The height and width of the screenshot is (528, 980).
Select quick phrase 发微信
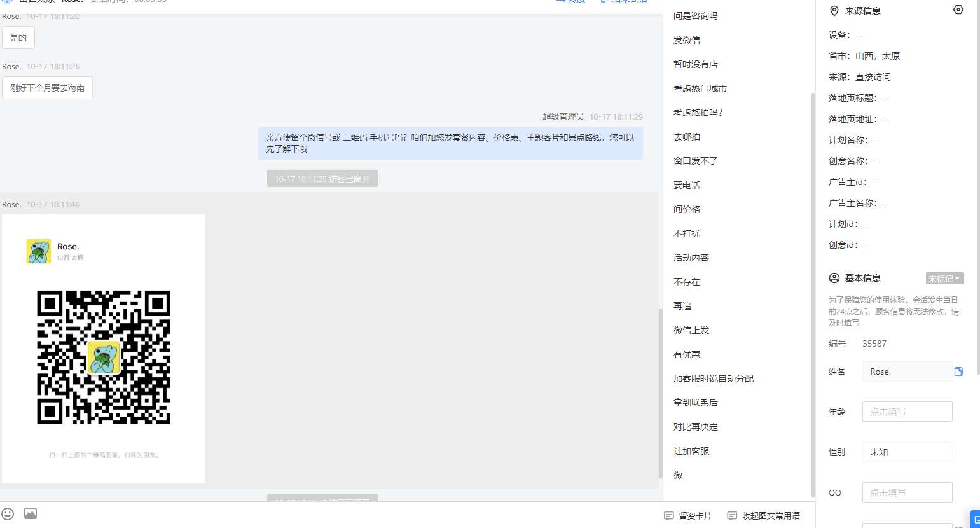(x=687, y=40)
